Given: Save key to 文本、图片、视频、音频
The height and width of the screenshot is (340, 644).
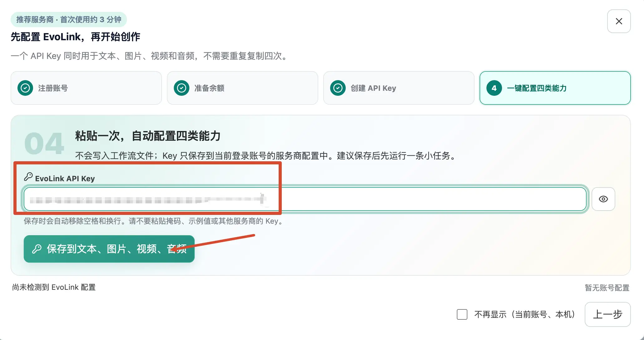Looking at the screenshot, I should (x=109, y=249).
